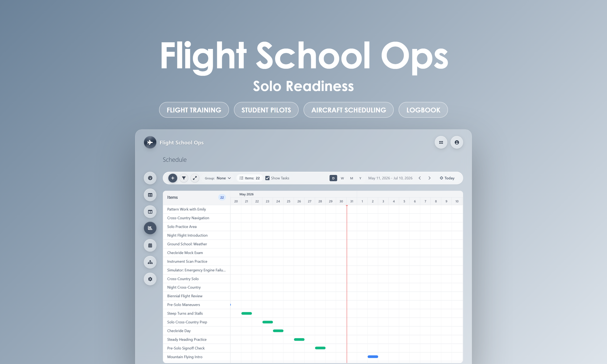Image resolution: width=607 pixels, height=364 pixels.
Task: Click the day 20 column header
Action: coord(236,201)
